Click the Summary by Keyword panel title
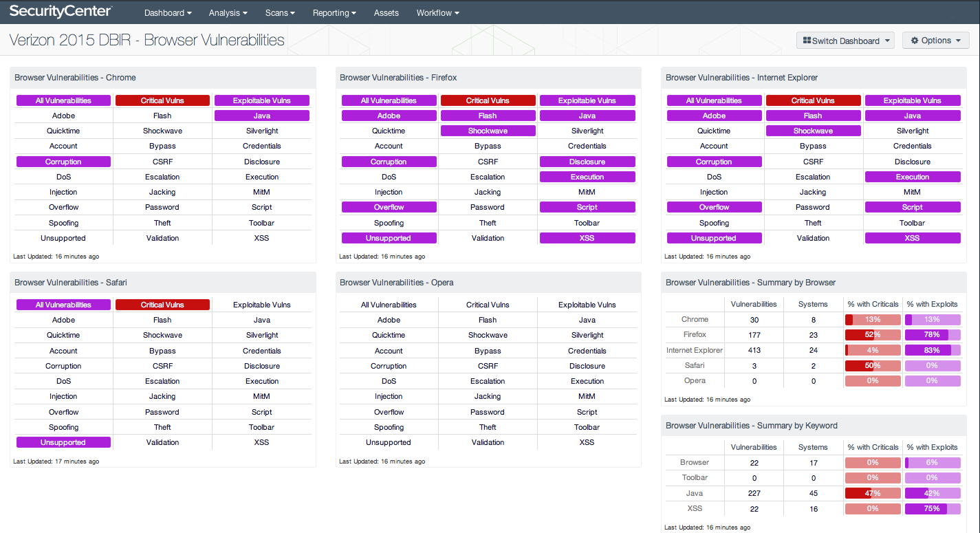The width and height of the screenshot is (980, 533). 752,426
